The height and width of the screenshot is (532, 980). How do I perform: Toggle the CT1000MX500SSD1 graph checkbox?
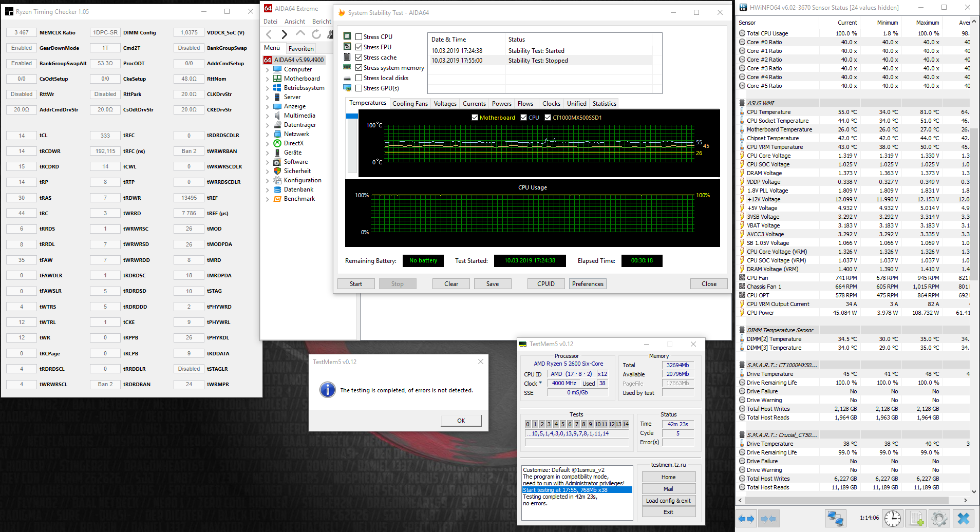click(x=548, y=118)
